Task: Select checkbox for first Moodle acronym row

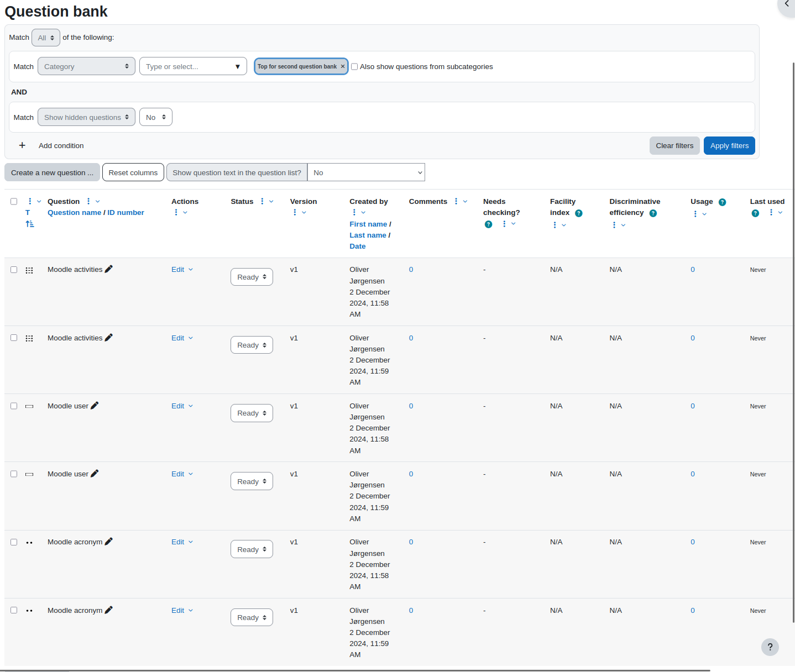Action: click(x=14, y=542)
